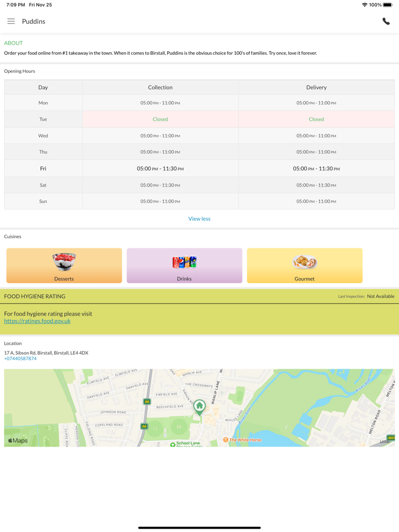
Task: Select the bold Fri row label
Action: (43, 169)
